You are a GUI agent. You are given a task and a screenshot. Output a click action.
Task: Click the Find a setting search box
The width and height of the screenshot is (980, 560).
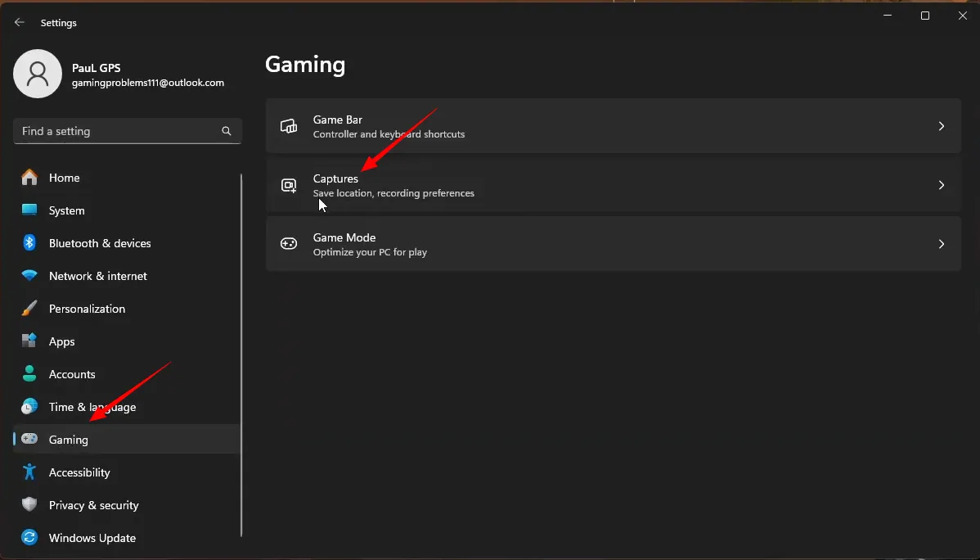[x=119, y=131]
